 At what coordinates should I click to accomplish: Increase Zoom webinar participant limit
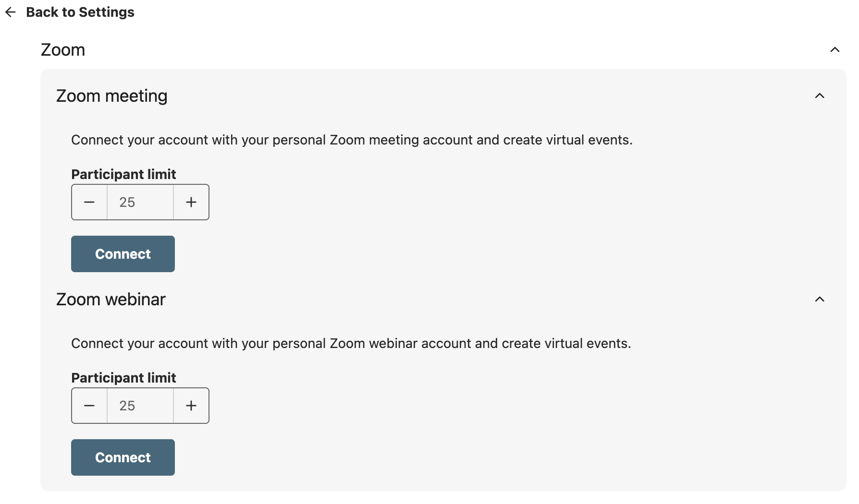[191, 406]
